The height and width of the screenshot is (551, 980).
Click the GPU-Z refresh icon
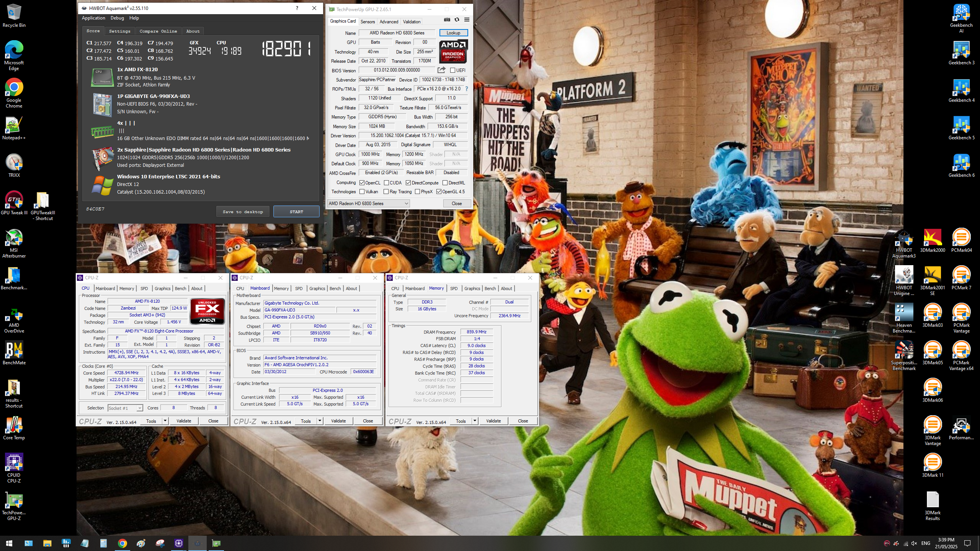click(457, 20)
